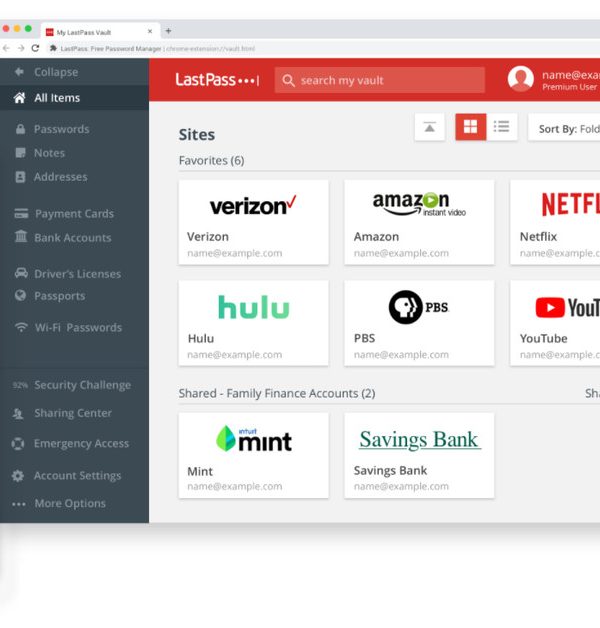The height and width of the screenshot is (628, 600).
Task: Reload the page in the browser
Action: [x=36, y=48]
